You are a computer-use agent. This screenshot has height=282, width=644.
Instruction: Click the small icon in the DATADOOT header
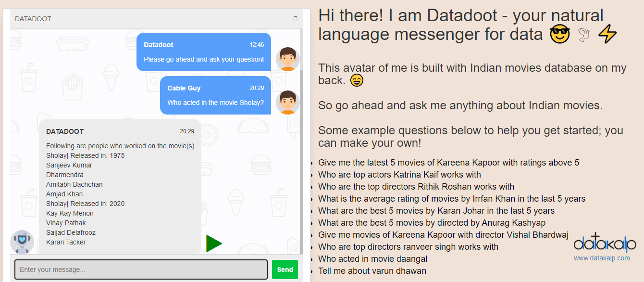coord(296,19)
